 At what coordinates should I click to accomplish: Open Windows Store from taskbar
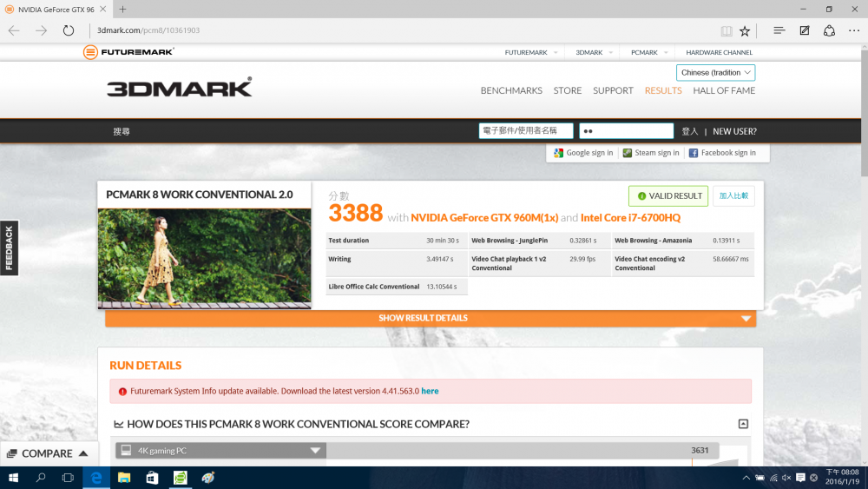click(x=152, y=478)
